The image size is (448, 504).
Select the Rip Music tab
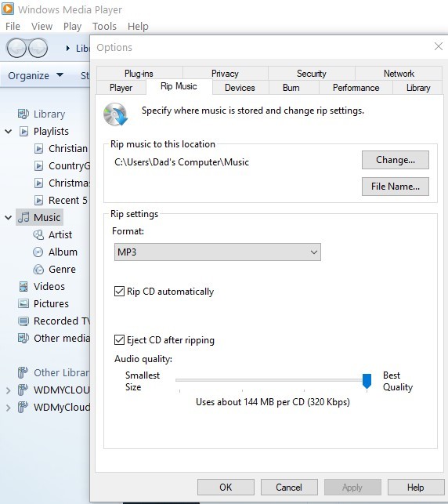coord(179,86)
